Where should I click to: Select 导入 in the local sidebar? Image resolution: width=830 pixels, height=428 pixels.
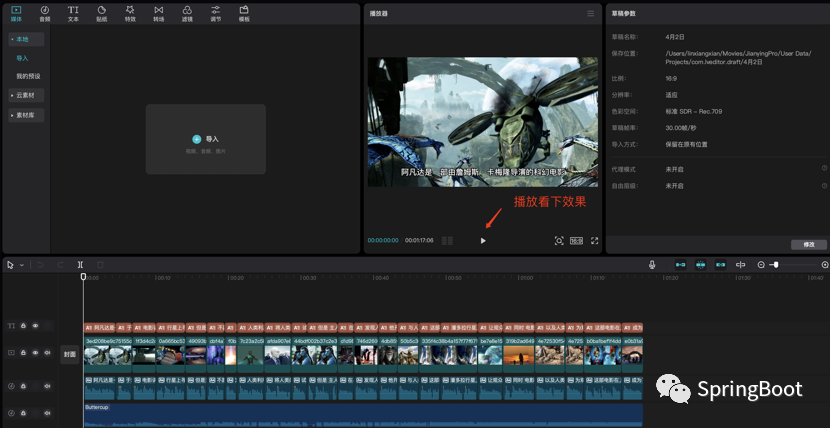pyautogui.click(x=22, y=58)
